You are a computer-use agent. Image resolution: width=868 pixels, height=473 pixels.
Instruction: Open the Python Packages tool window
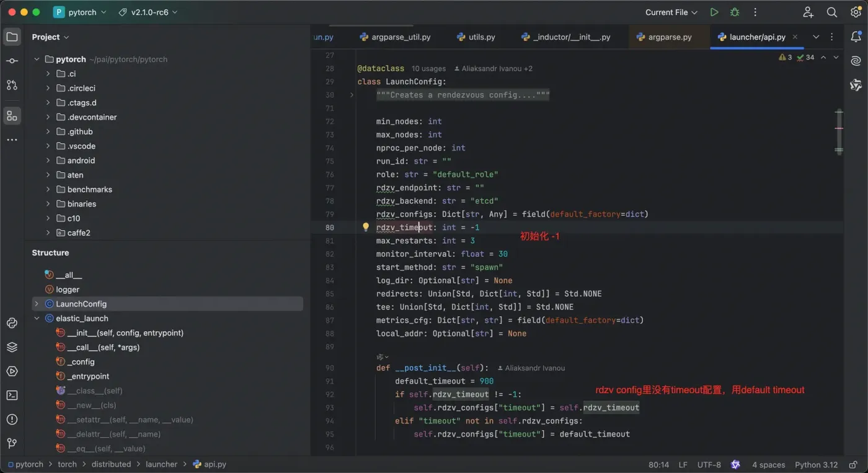tap(12, 323)
